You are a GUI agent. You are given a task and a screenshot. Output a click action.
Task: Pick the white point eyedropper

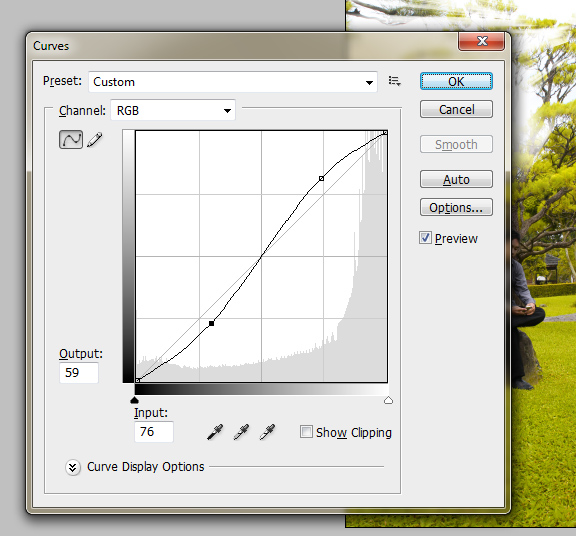pyautogui.click(x=267, y=432)
